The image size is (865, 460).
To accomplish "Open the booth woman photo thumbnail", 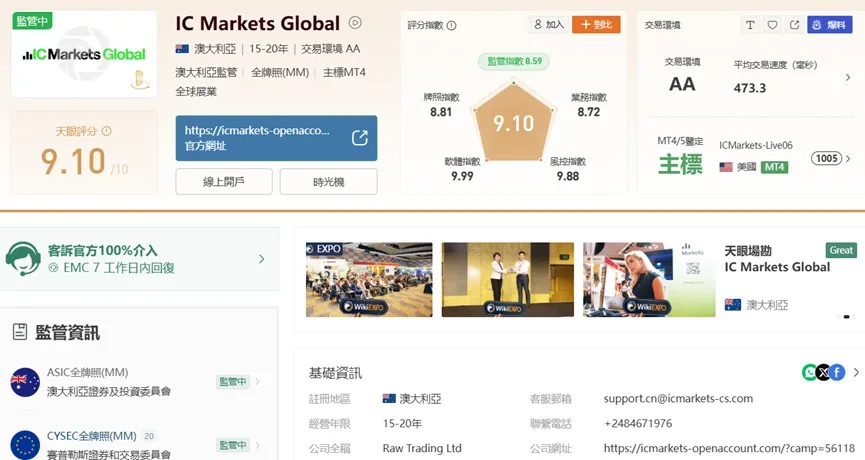I will click(x=649, y=280).
